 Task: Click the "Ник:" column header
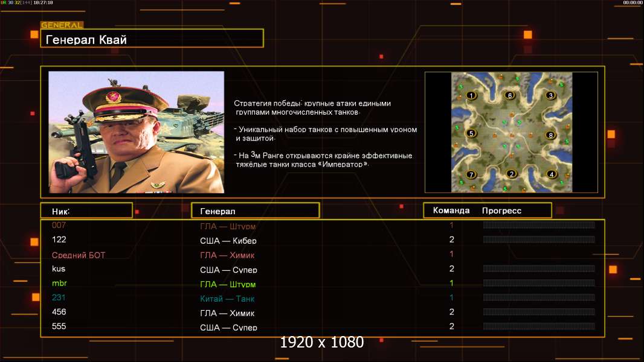86,211
